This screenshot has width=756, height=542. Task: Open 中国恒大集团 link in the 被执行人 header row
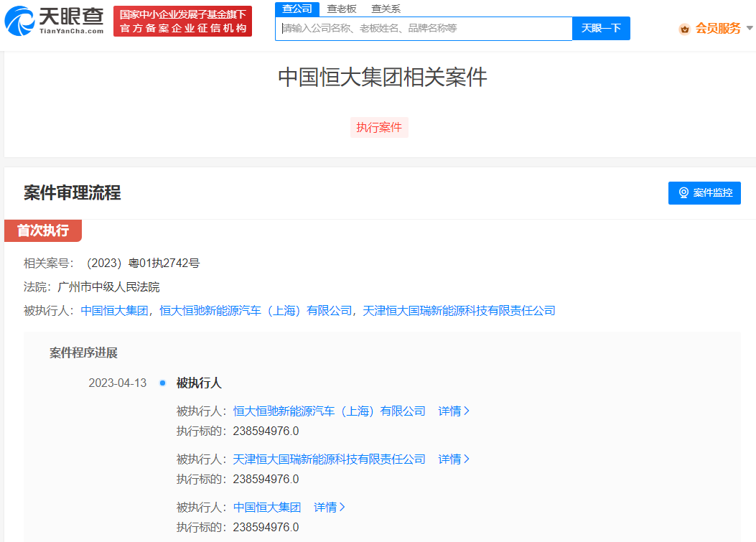[114, 311]
